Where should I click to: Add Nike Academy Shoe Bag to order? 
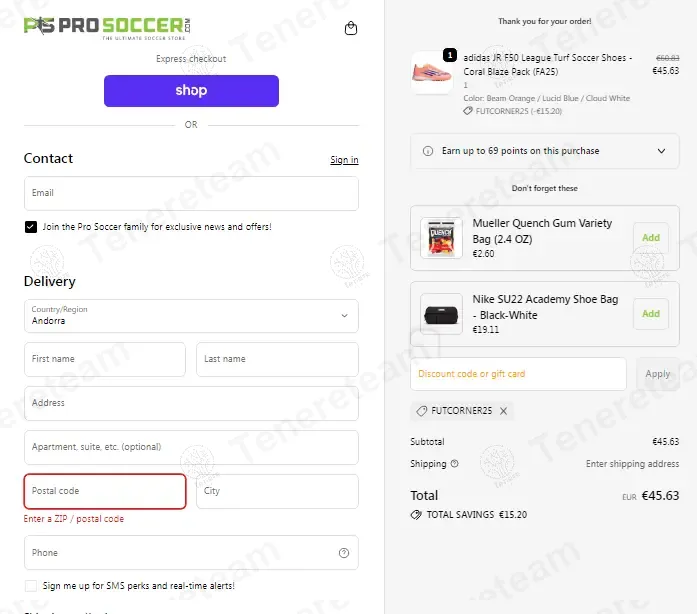point(651,314)
